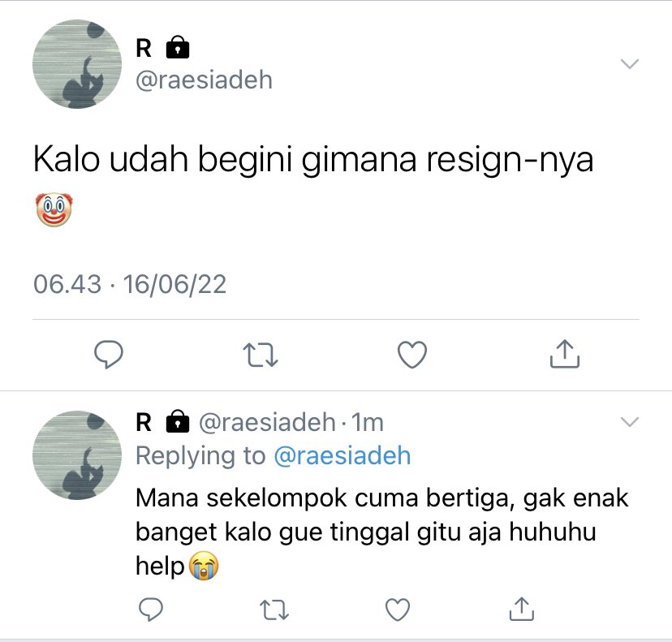The image size is (672, 642).
Task: Retweet the main tweet
Action: click(261, 355)
